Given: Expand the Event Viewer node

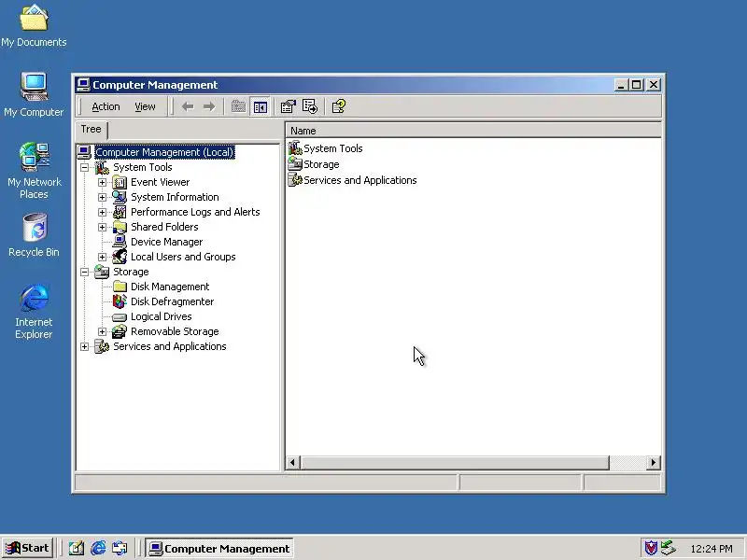Looking at the screenshot, I should (x=102, y=182).
